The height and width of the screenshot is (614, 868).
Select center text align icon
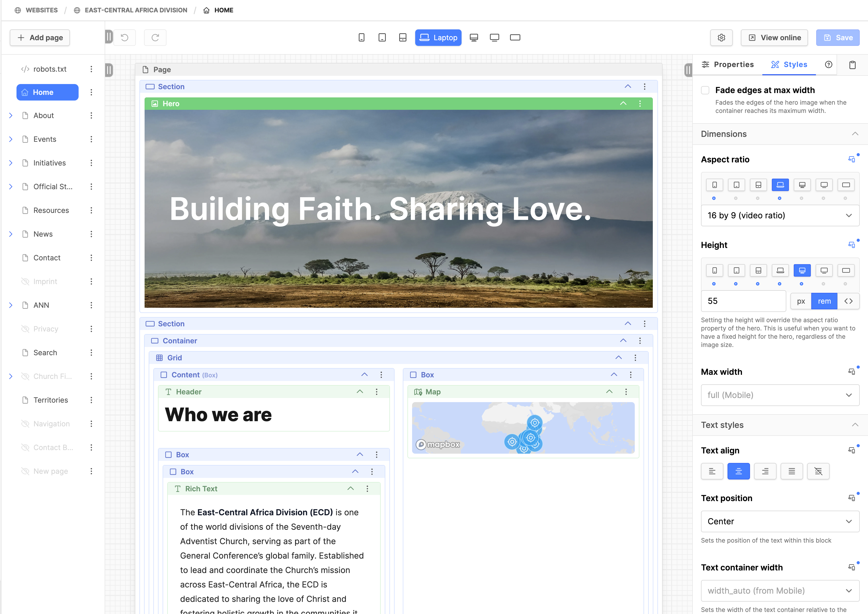tap(738, 471)
